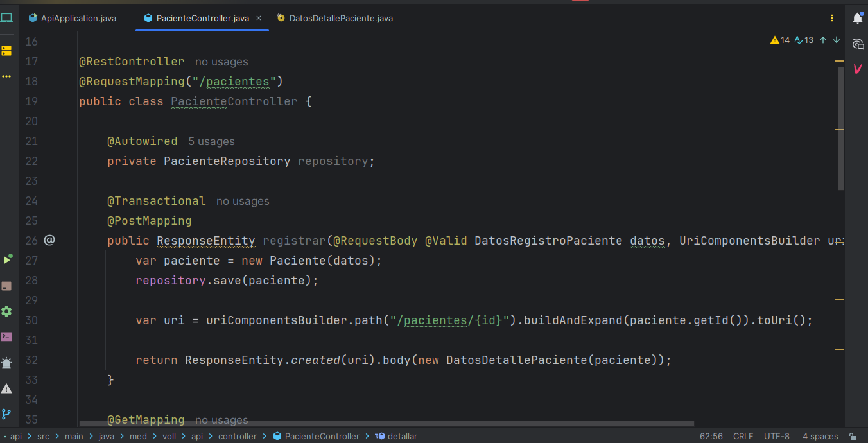Click 'PacienteRepository' type on line 22
Image resolution: width=868 pixels, height=443 pixels.
227,161
